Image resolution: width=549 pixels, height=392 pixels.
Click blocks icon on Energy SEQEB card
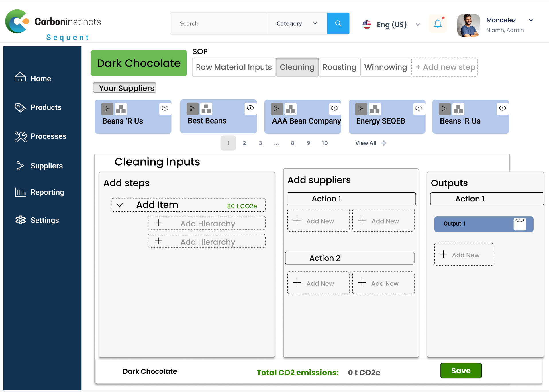point(375,109)
